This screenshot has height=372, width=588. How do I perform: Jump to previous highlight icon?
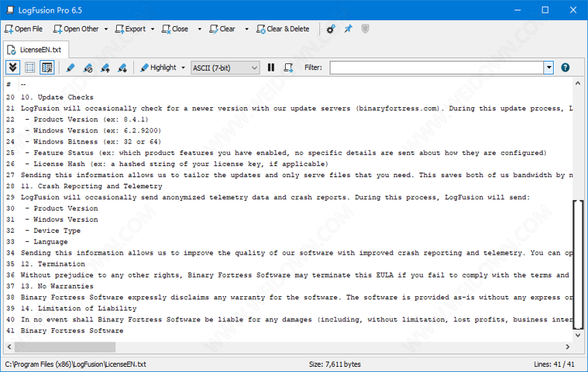[105, 68]
